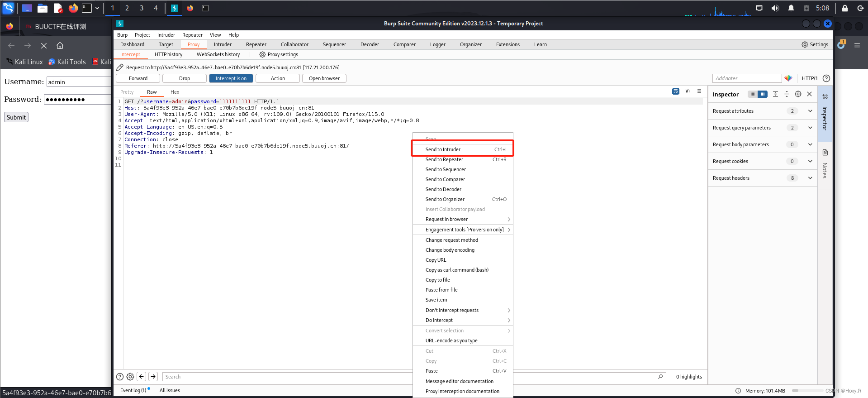Click the help icon next to HTTP/1
This screenshot has width=868, height=398.
(x=826, y=78)
